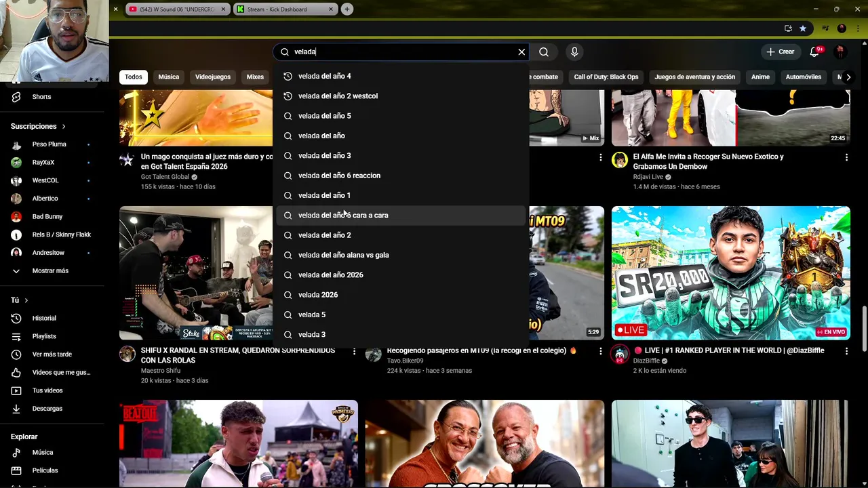The height and width of the screenshot is (488, 868).
Task: Select Juegos de aventura y acción chip
Action: pos(694,77)
